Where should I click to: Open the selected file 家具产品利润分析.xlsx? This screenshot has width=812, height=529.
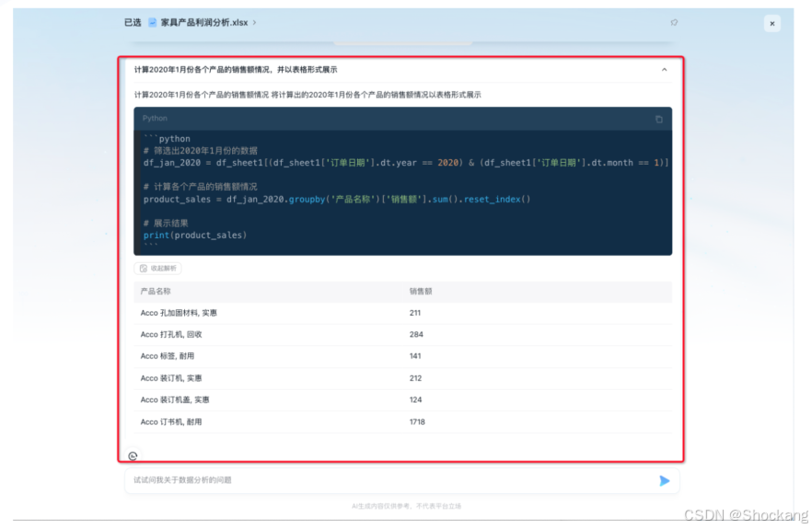pos(204,22)
